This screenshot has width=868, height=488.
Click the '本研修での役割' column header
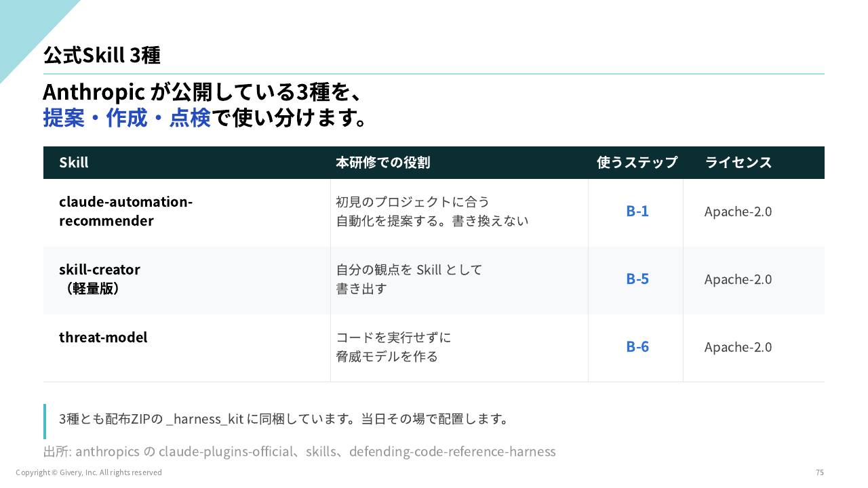click(x=382, y=163)
